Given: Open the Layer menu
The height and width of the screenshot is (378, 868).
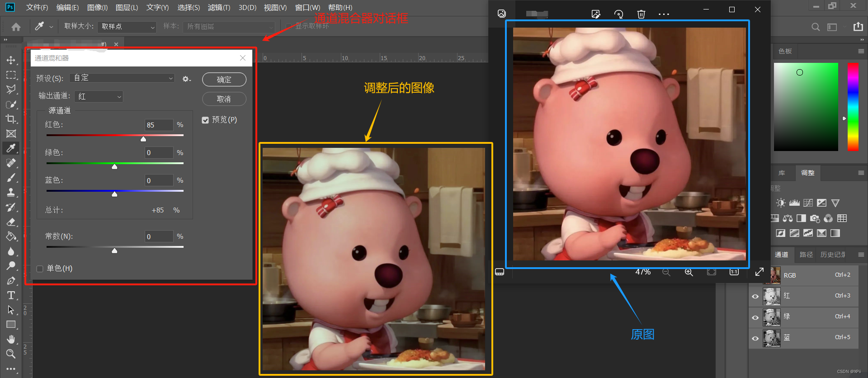Looking at the screenshot, I should 127,7.
